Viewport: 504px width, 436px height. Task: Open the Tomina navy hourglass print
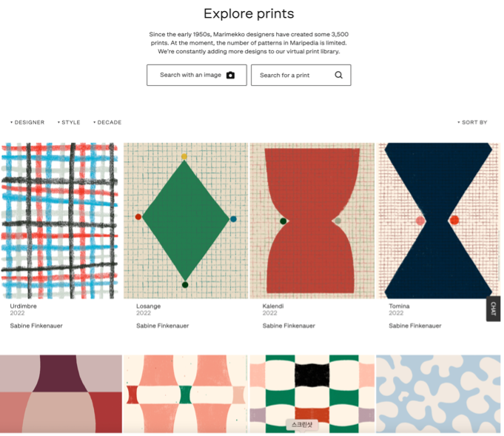point(438,221)
